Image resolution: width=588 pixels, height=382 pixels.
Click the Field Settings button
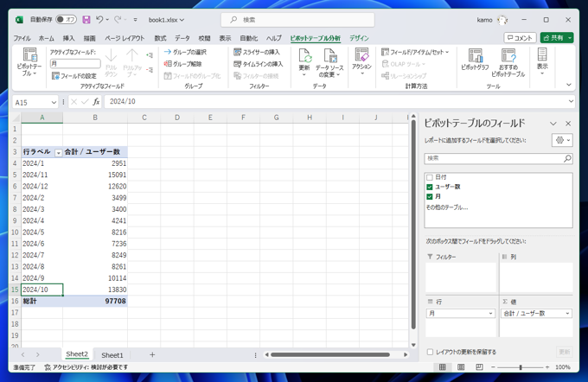pyautogui.click(x=74, y=76)
